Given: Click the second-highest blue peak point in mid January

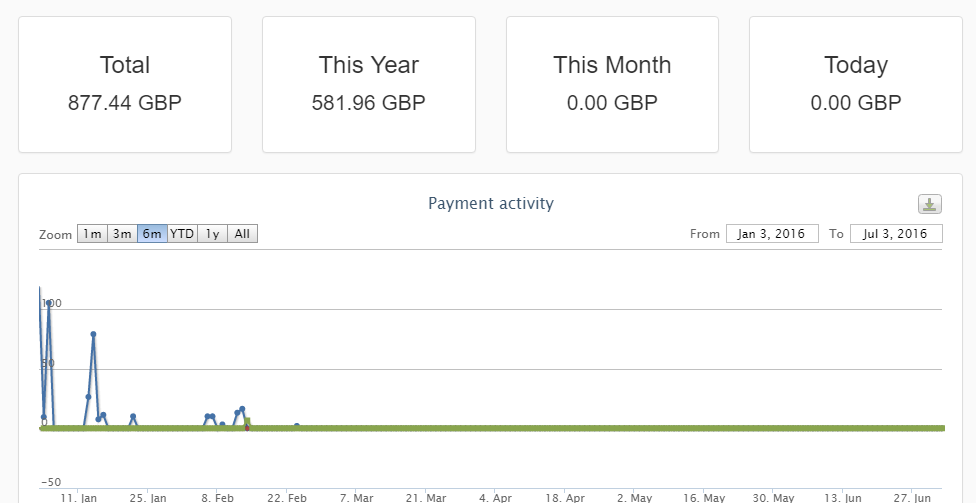Looking at the screenshot, I should 93,335.
